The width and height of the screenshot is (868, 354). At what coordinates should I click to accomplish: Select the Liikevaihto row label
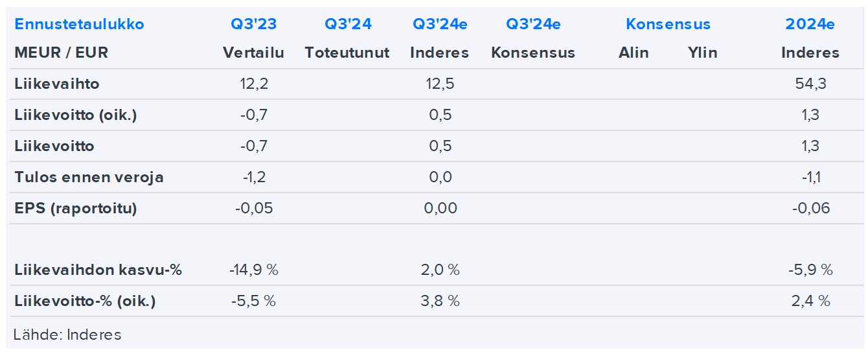[x=57, y=84]
